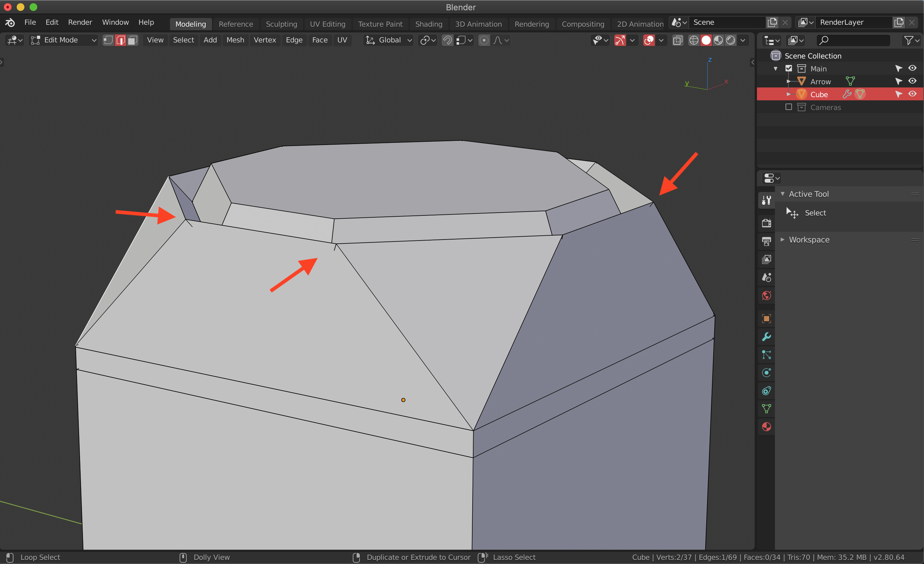Open pivot point dropdown
This screenshot has width=924, height=564.
click(428, 40)
